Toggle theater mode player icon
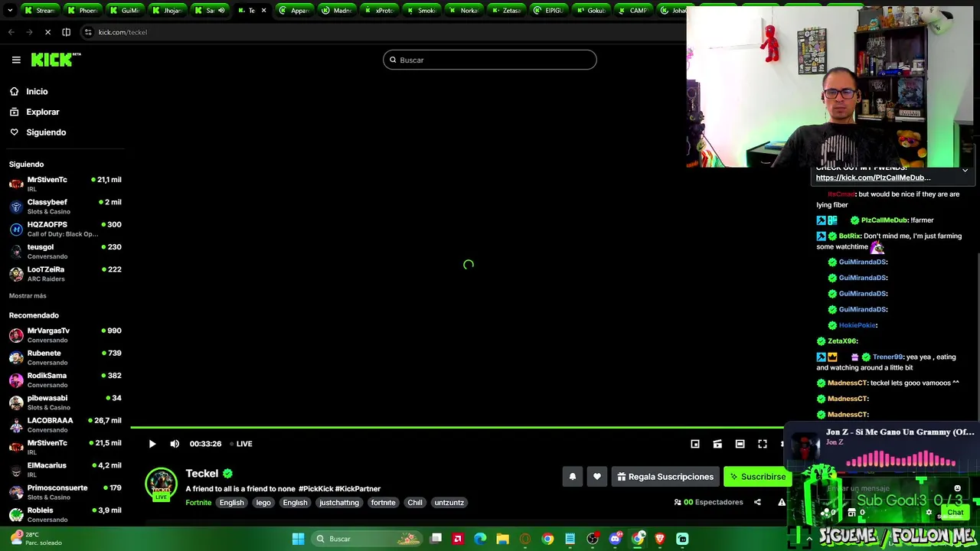This screenshot has height=551, width=980. (740, 444)
